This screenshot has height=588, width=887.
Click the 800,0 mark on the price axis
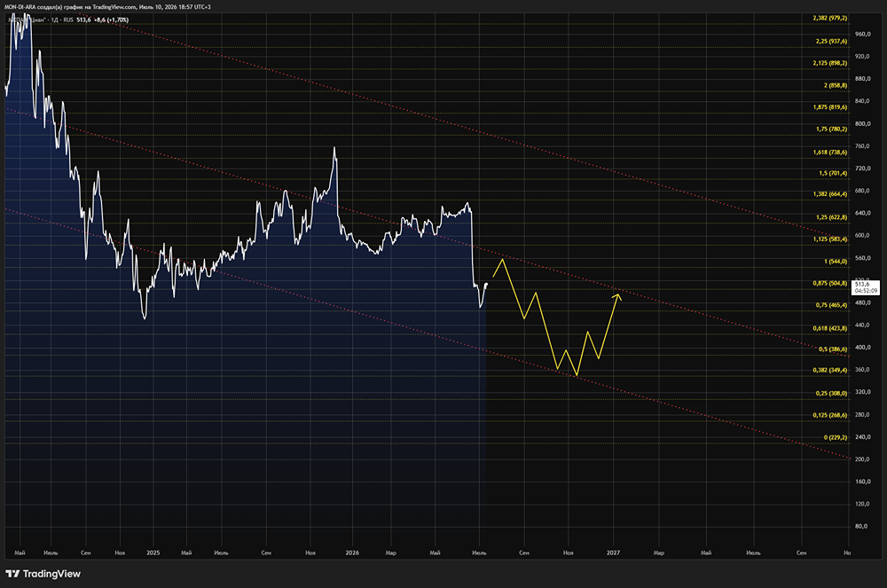point(862,123)
